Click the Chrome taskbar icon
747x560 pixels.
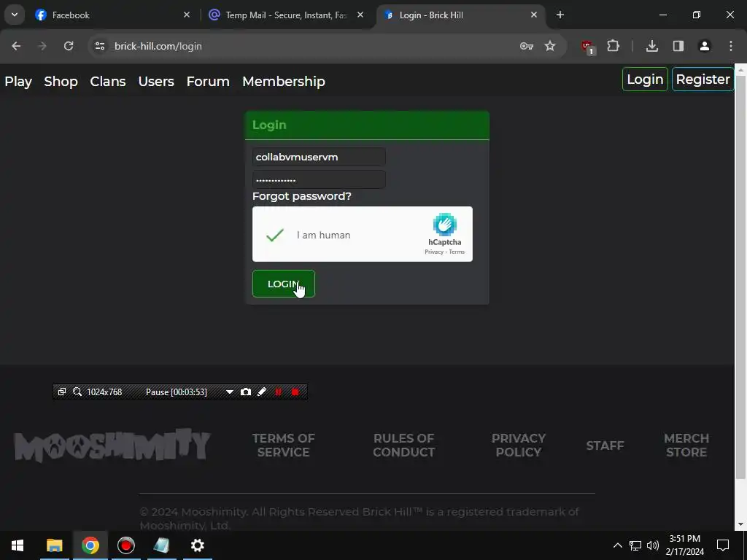(90, 545)
